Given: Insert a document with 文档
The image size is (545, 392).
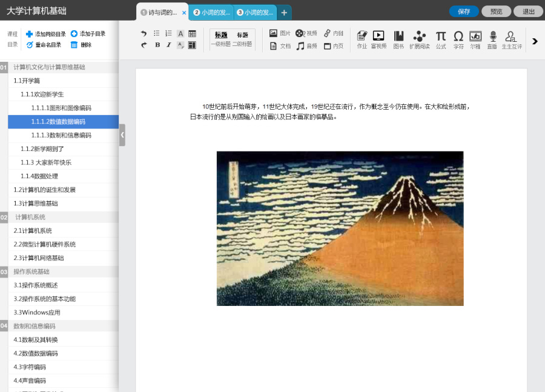Looking at the screenshot, I should point(280,46).
